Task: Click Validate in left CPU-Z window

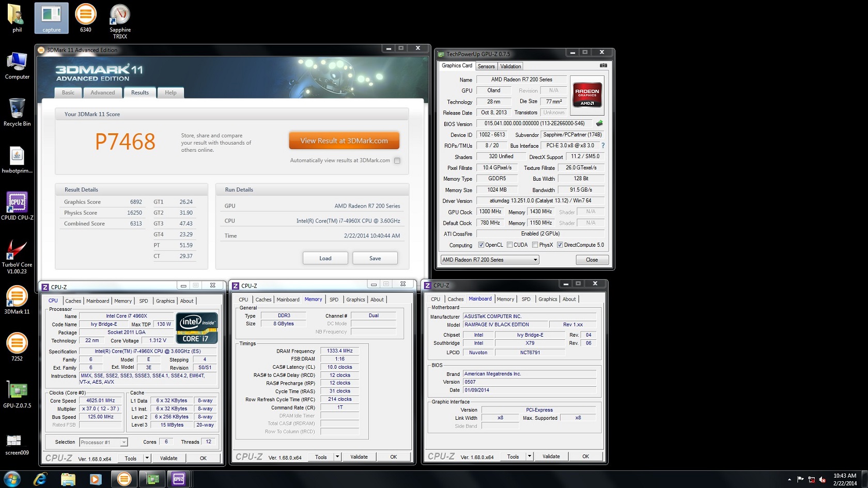Action: point(168,458)
